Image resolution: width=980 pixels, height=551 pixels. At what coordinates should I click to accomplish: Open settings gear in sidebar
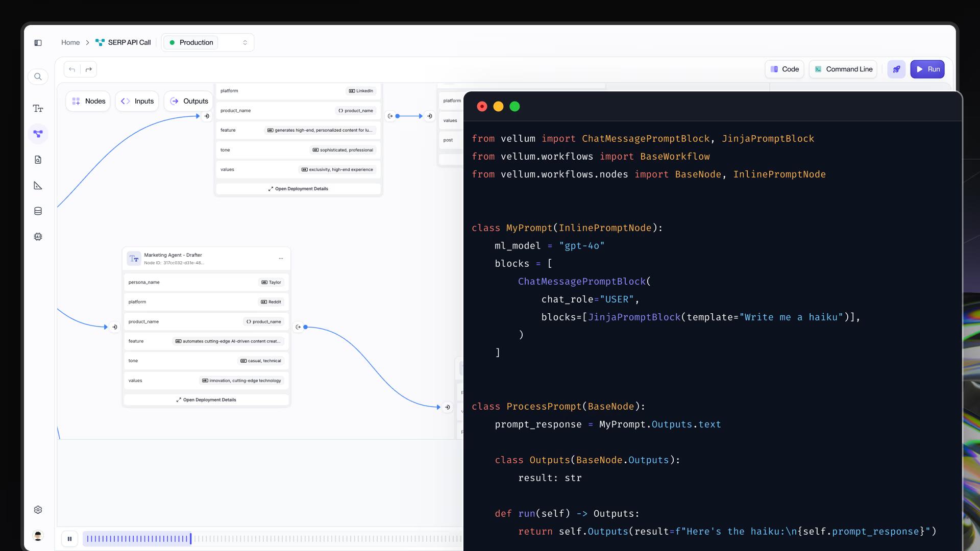tap(38, 510)
